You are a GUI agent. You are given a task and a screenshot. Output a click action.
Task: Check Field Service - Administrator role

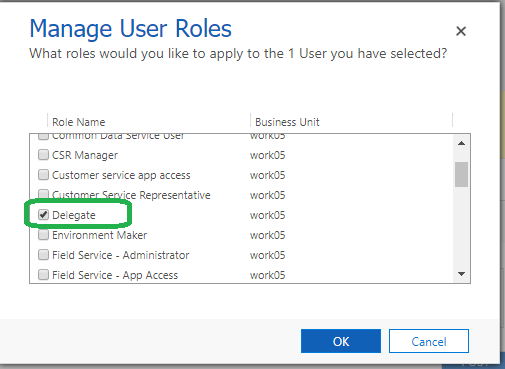(x=43, y=255)
